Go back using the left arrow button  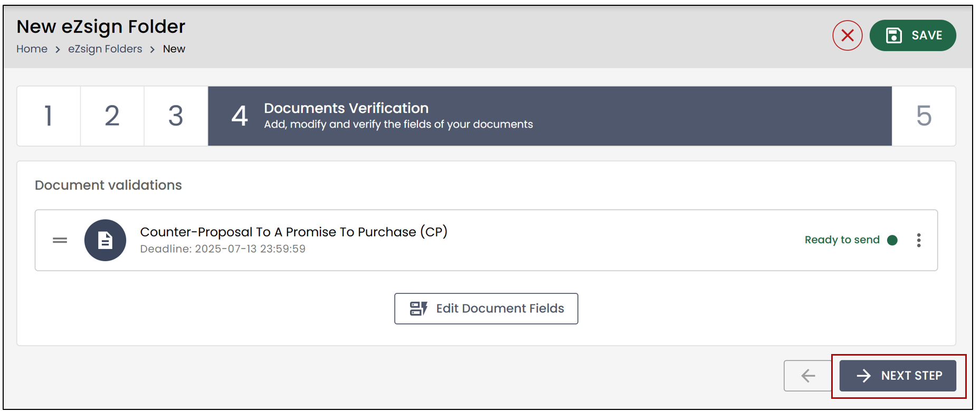click(808, 376)
